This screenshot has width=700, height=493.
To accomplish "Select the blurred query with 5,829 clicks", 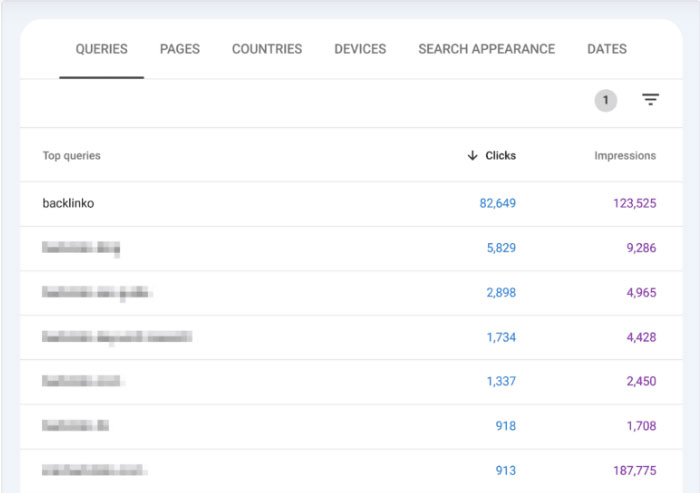I will click(x=81, y=248).
